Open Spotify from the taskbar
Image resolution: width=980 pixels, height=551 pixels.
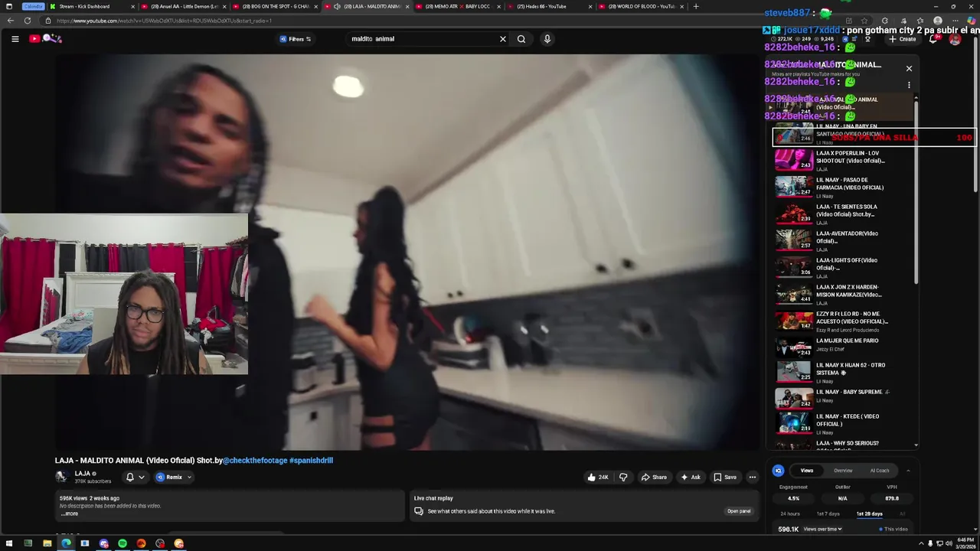click(122, 543)
